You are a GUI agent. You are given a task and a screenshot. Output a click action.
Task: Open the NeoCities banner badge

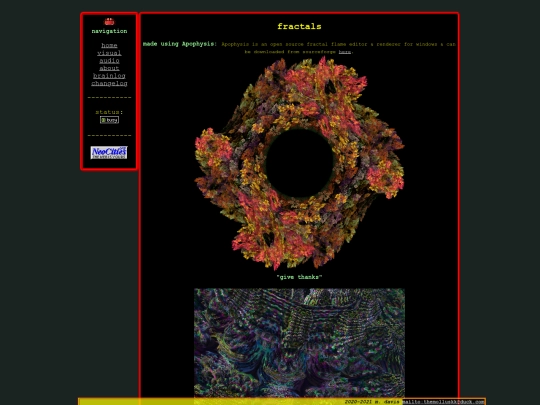(x=109, y=153)
